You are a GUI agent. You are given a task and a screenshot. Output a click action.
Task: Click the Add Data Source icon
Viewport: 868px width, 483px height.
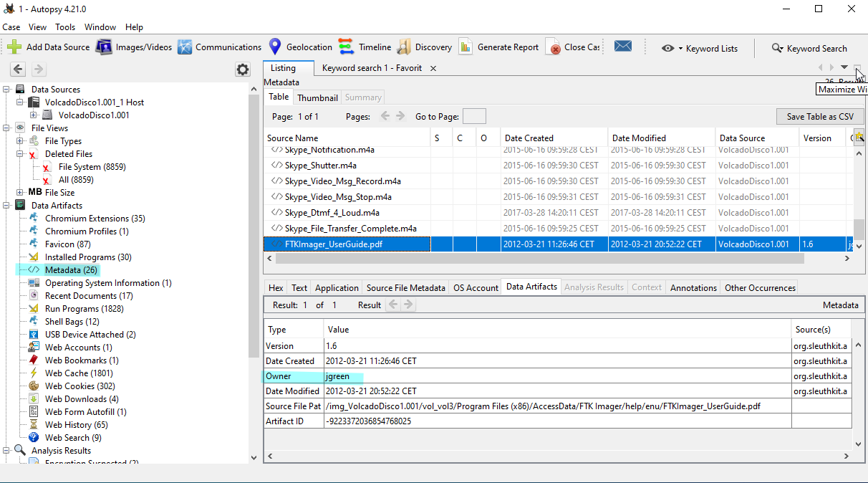coord(14,47)
